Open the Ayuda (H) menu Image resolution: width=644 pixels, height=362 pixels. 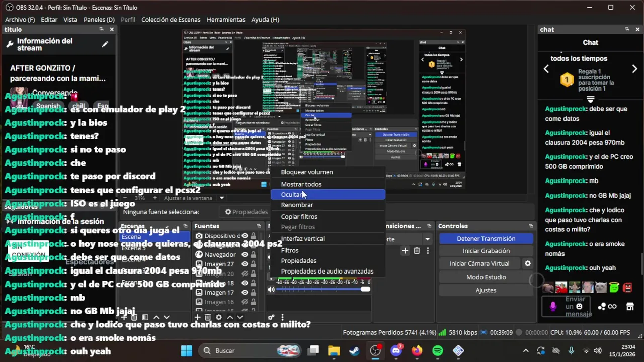[265, 20]
